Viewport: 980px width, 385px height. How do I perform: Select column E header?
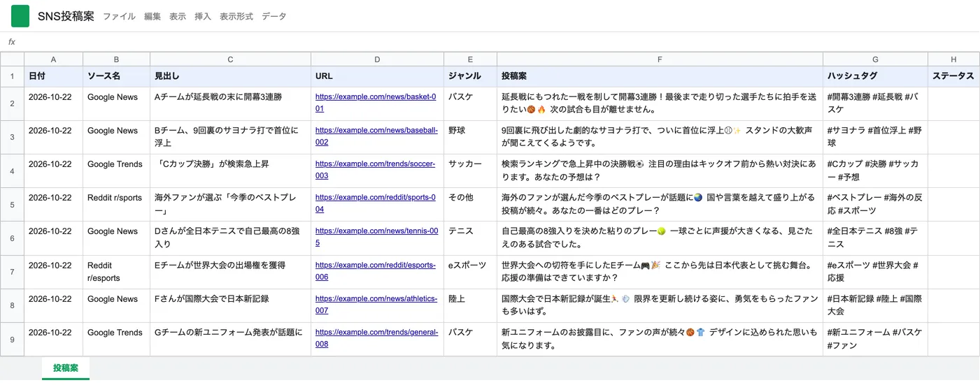coord(470,59)
